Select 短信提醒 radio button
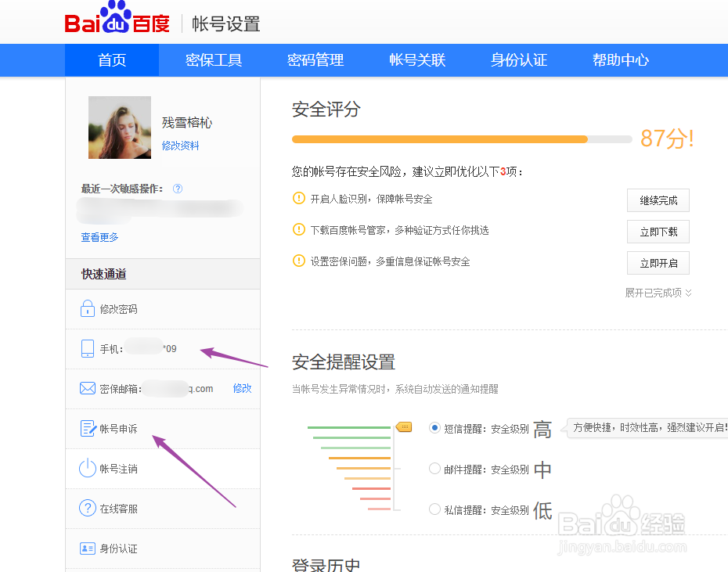This screenshot has height=572, width=728. [x=435, y=426]
